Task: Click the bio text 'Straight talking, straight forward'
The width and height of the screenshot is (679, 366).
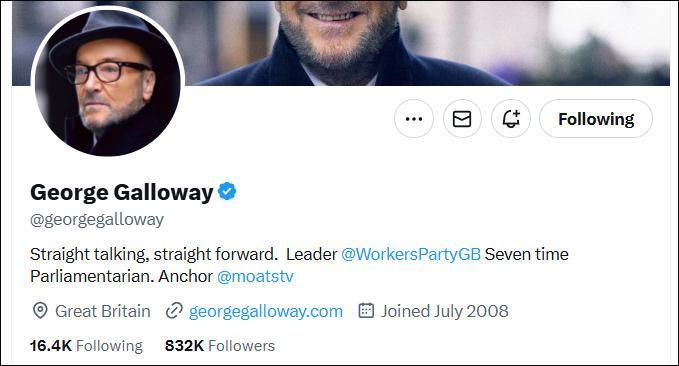Action: pos(154,254)
